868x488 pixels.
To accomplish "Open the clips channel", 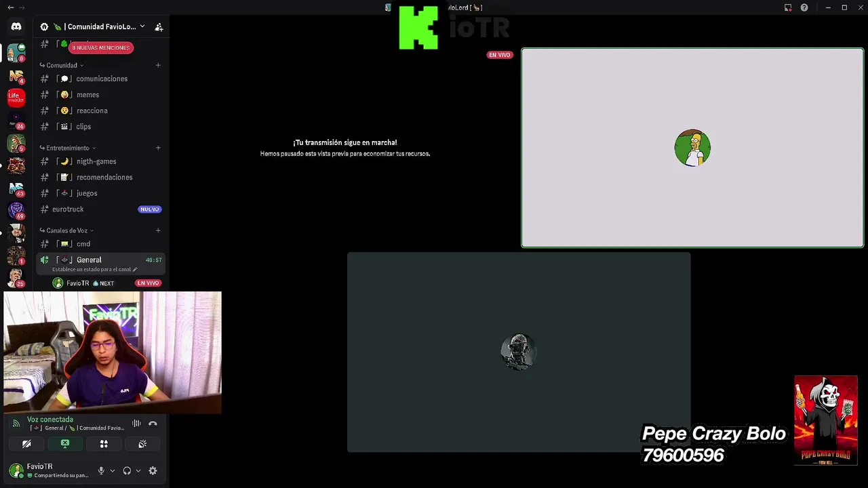I will 102,127.
